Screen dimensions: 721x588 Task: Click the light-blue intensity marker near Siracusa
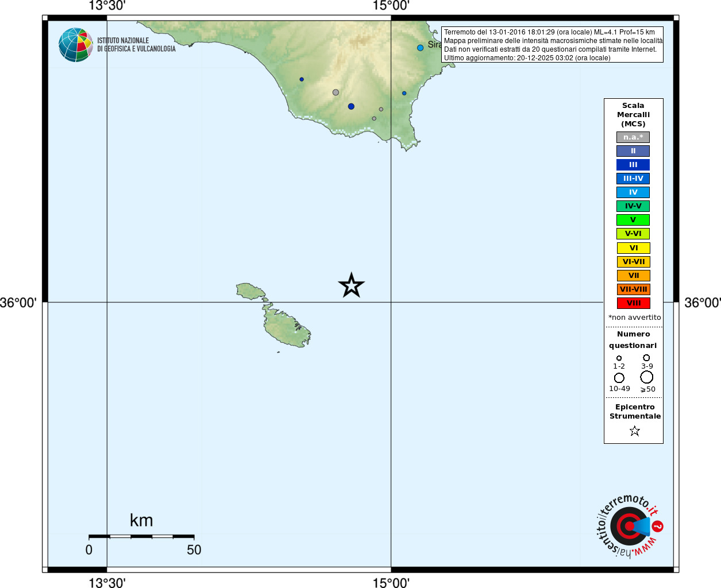(420, 48)
